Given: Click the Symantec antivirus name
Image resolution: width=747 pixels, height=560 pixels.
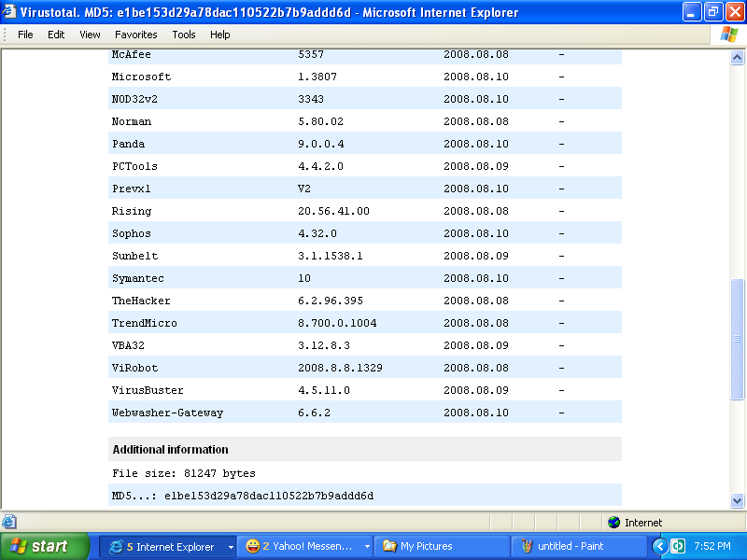Looking at the screenshot, I should 137,278.
